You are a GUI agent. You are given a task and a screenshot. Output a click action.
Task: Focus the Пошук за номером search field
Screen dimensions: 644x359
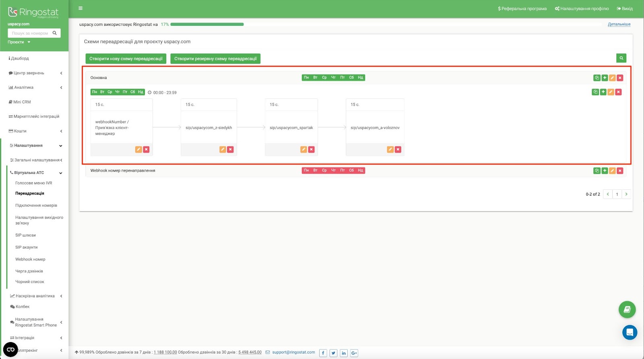30,33
